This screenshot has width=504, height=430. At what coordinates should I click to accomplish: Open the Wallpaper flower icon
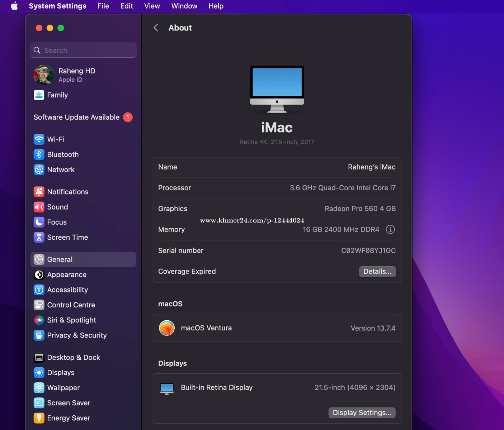[39, 388]
